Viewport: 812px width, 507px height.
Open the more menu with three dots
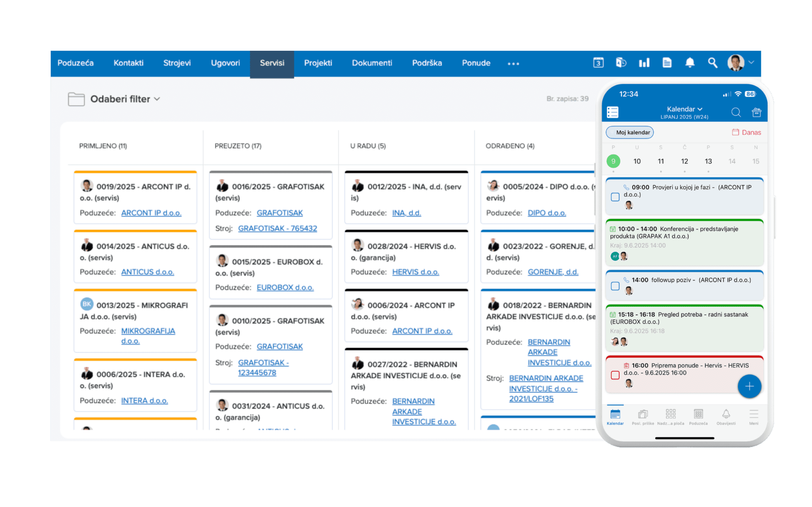pos(513,63)
